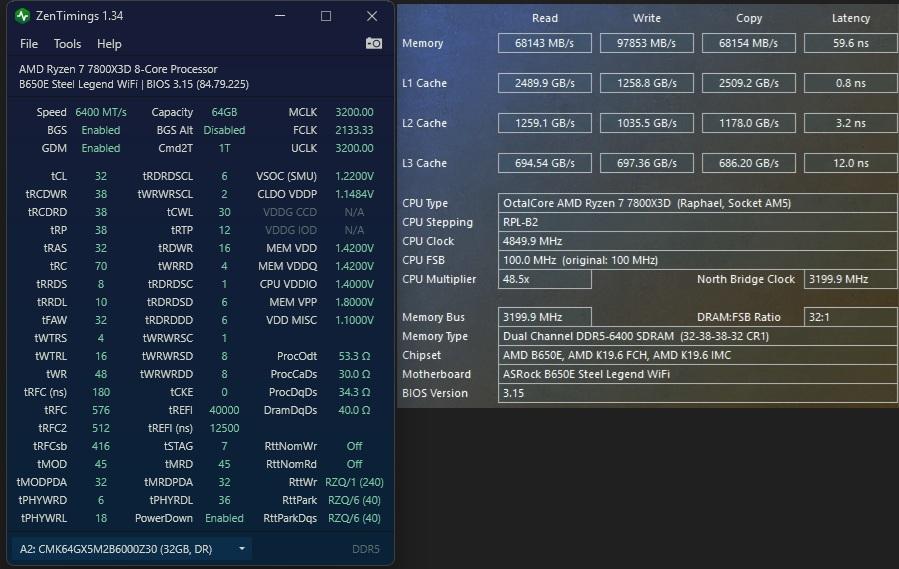Click the Memory Copy 68154 MB/s field

[x=749, y=43]
